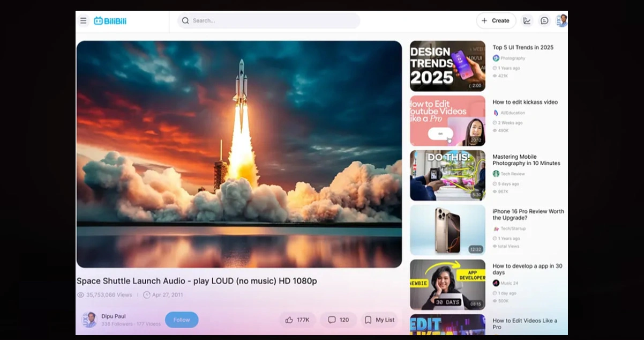Play the Space Shuttle Launch video
This screenshot has width=644, height=340.
point(239,154)
